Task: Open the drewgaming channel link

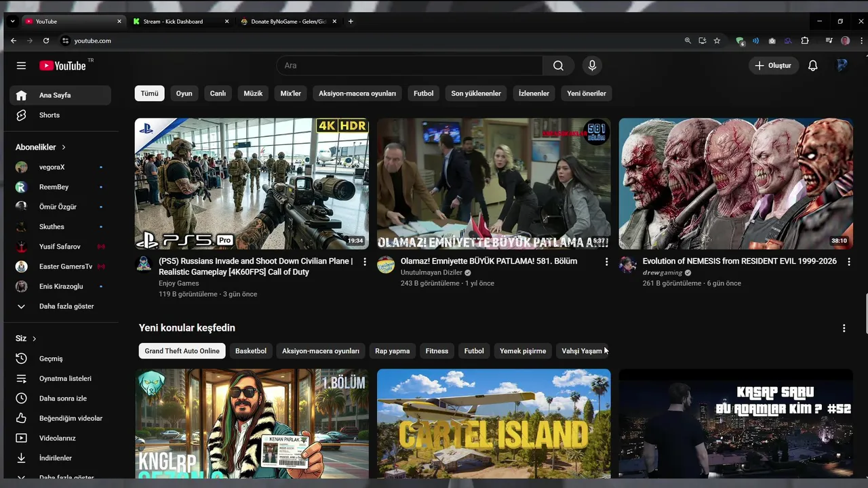Action: tap(663, 272)
